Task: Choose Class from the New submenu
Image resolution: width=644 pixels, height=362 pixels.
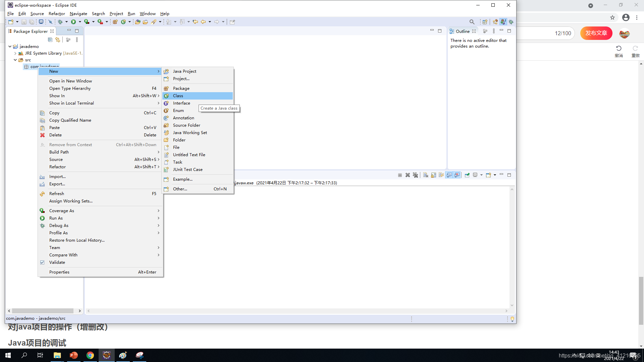Action: [198, 96]
